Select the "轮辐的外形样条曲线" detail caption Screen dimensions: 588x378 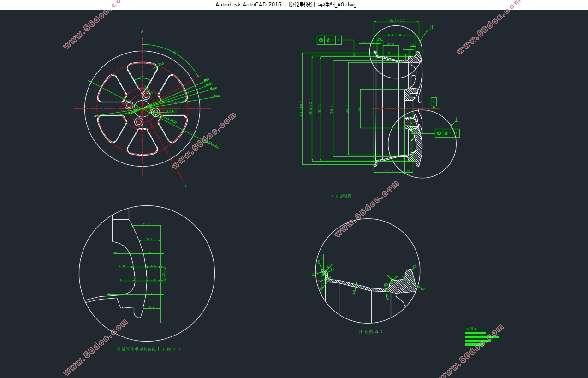137,349
